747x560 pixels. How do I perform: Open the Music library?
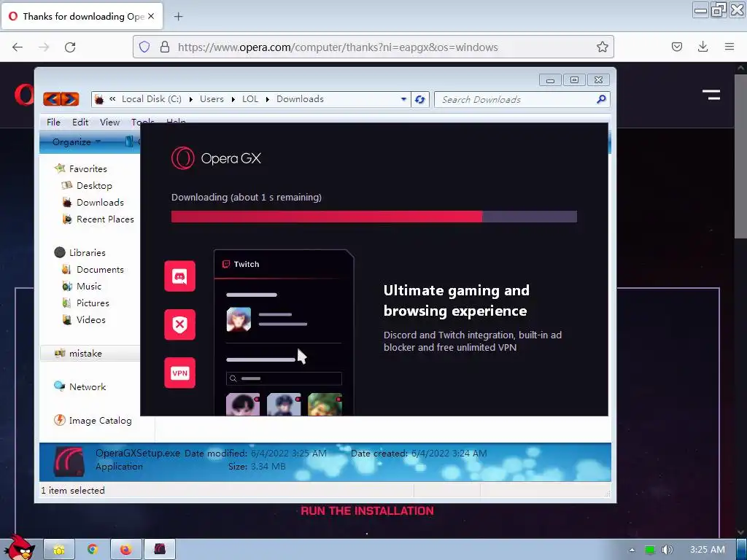(x=89, y=286)
